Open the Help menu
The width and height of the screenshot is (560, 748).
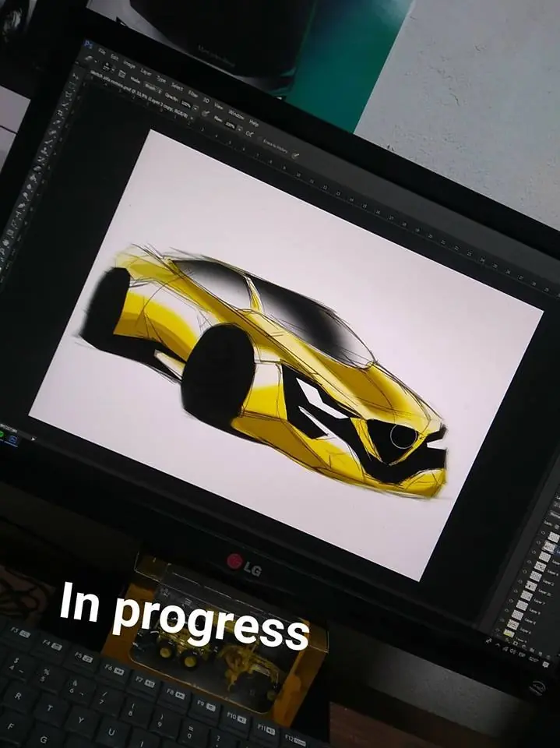(253, 122)
